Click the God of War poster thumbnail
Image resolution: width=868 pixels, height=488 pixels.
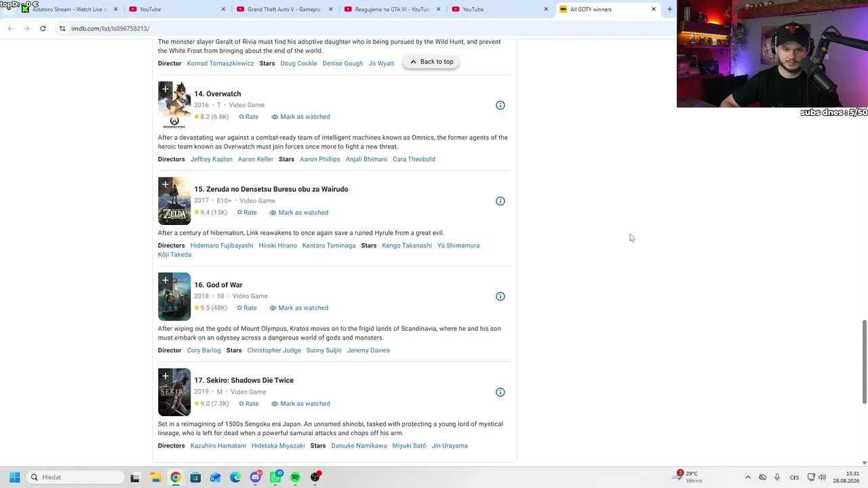pos(174,297)
